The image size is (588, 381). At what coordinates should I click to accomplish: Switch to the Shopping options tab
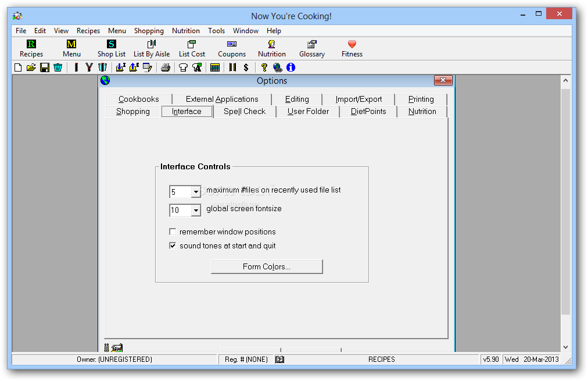[x=132, y=112]
